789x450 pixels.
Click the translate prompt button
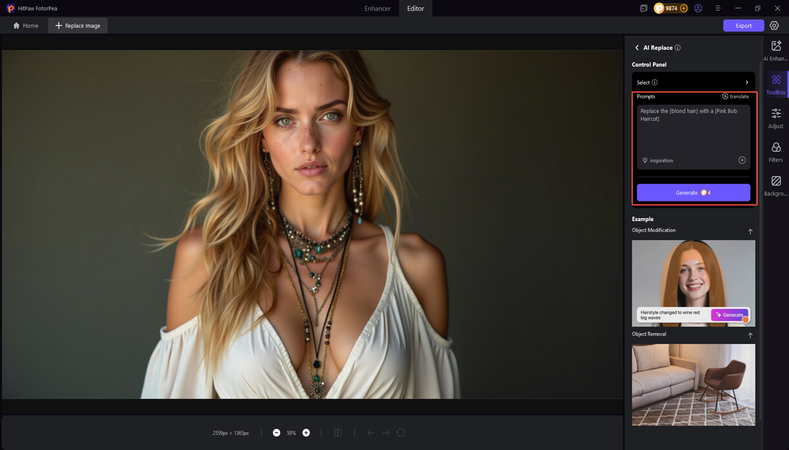(735, 96)
